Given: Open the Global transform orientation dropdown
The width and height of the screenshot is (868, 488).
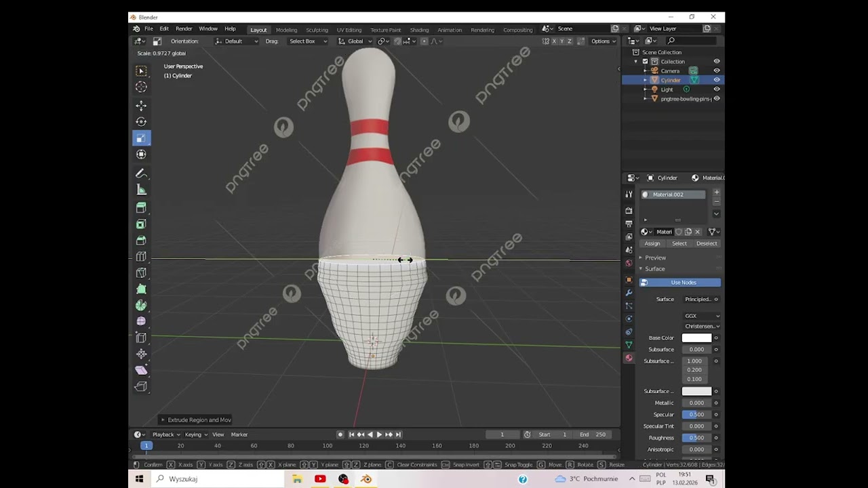Looking at the screenshot, I should click(356, 41).
